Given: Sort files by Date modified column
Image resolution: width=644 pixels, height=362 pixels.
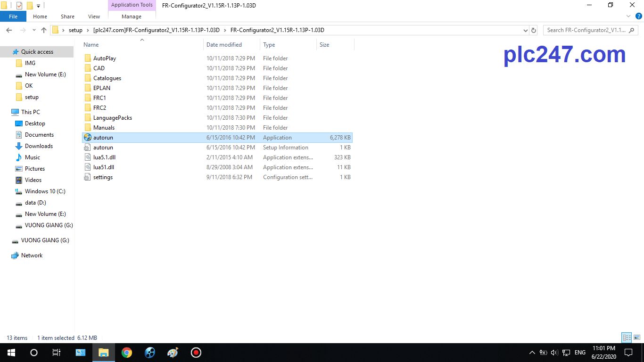Looking at the screenshot, I should 224,45.
